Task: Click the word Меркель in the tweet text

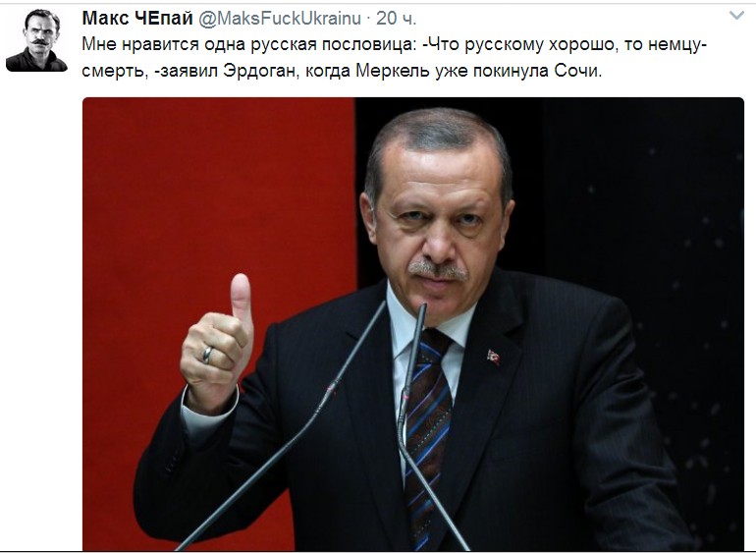Action: (393, 71)
